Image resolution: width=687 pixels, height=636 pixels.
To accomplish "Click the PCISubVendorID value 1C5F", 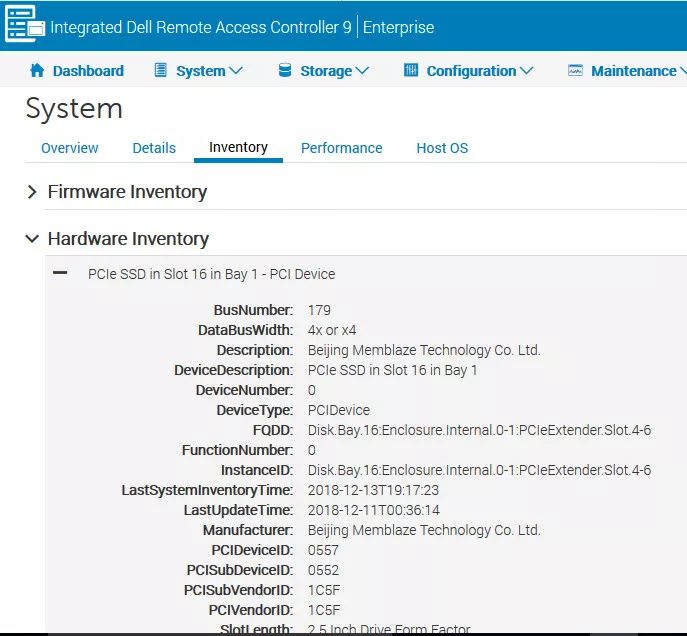I will pyautogui.click(x=324, y=590).
